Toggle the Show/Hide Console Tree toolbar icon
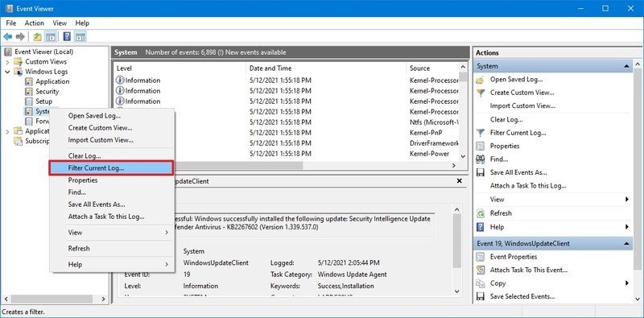Screen dimensions: 644x318 click(51, 37)
